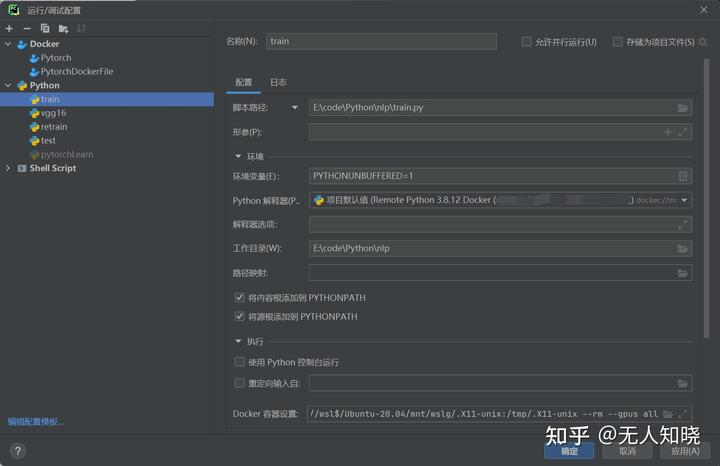Remove the selected configuration with the minus icon
This screenshot has height=466, width=720.
tap(27, 28)
